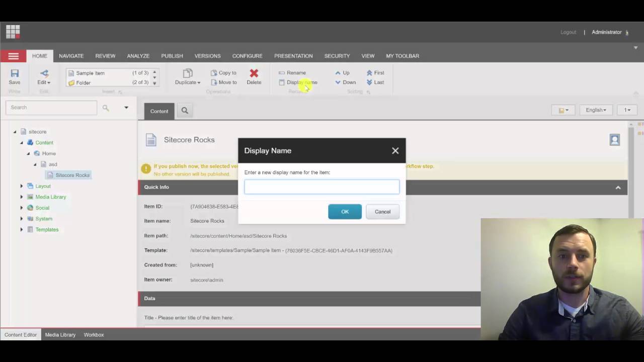644x362 pixels.
Task: Click the Rename command
Action: (x=292, y=73)
